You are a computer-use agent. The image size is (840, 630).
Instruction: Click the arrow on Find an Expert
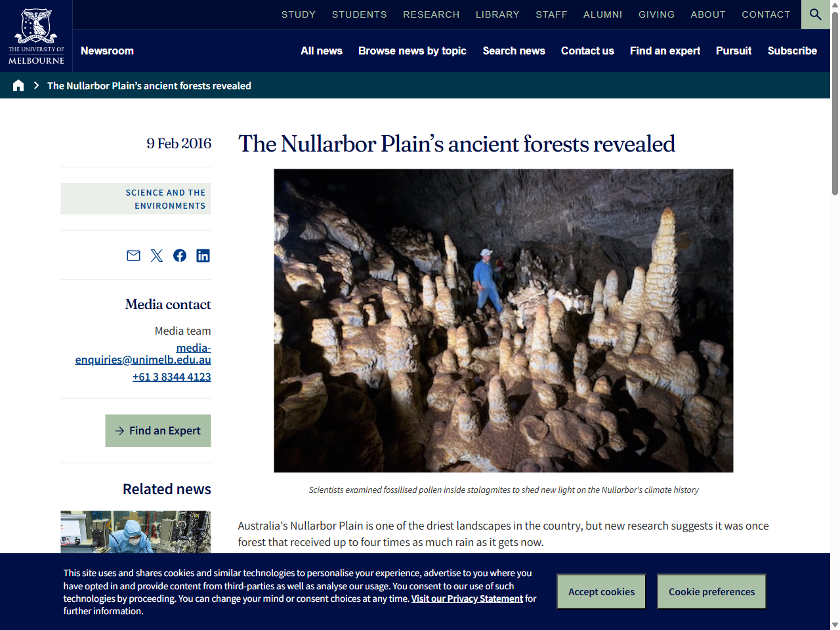click(x=119, y=430)
